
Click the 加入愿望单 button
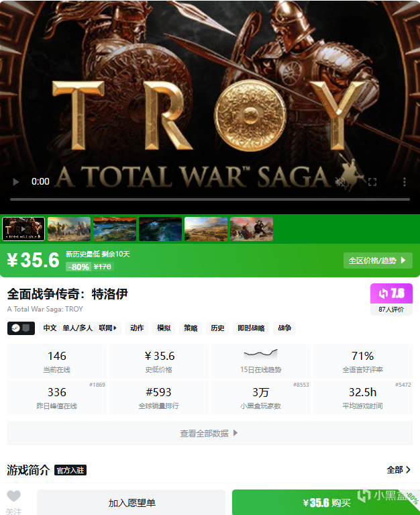pyautogui.click(x=132, y=502)
